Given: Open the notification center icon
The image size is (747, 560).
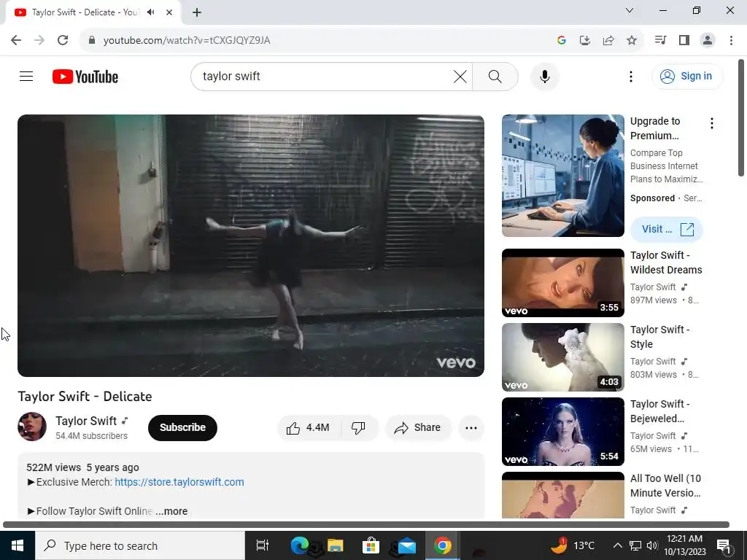Looking at the screenshot, I should pyautogui.click(x=724, y=545).
